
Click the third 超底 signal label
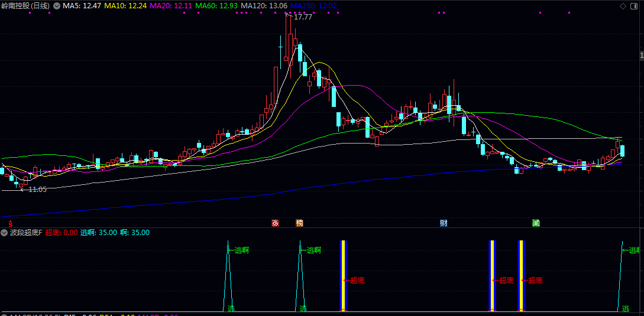[x=535, y=281]
